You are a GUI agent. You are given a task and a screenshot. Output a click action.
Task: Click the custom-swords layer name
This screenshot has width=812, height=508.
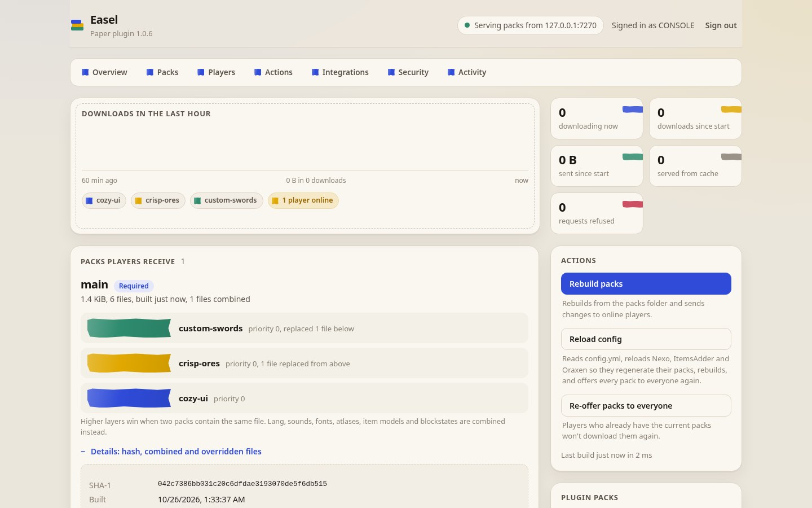click(x=210, y=329)
